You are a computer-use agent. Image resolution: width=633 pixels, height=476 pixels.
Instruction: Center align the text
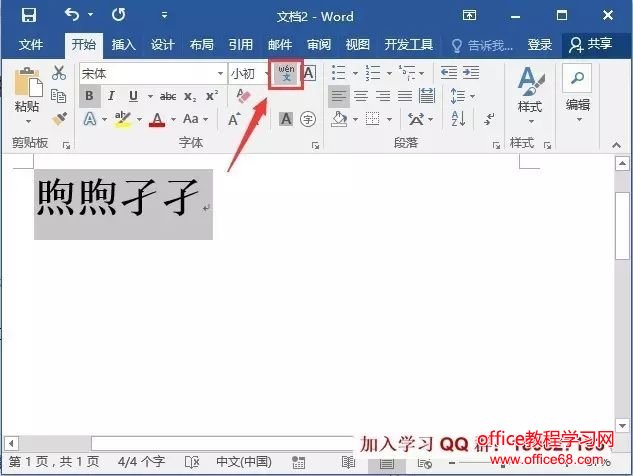click(x=361, y=96)
